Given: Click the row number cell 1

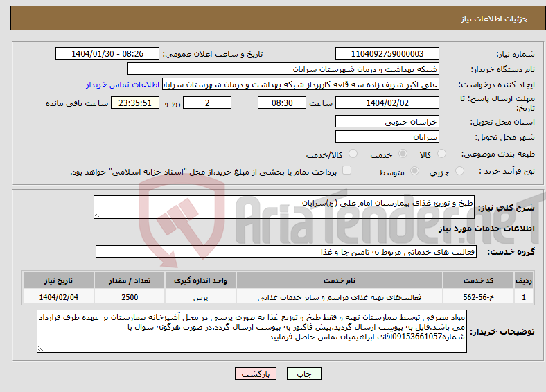Looking at the screenshot, I should point(524,297).
